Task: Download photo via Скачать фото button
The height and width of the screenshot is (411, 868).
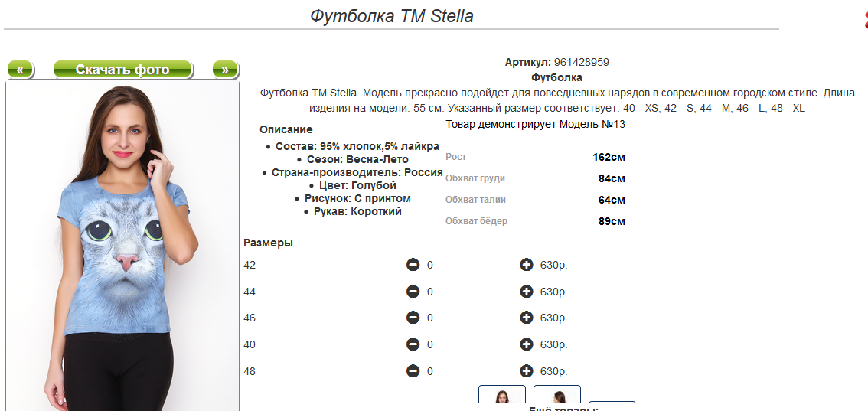Action: coord(122,70)
